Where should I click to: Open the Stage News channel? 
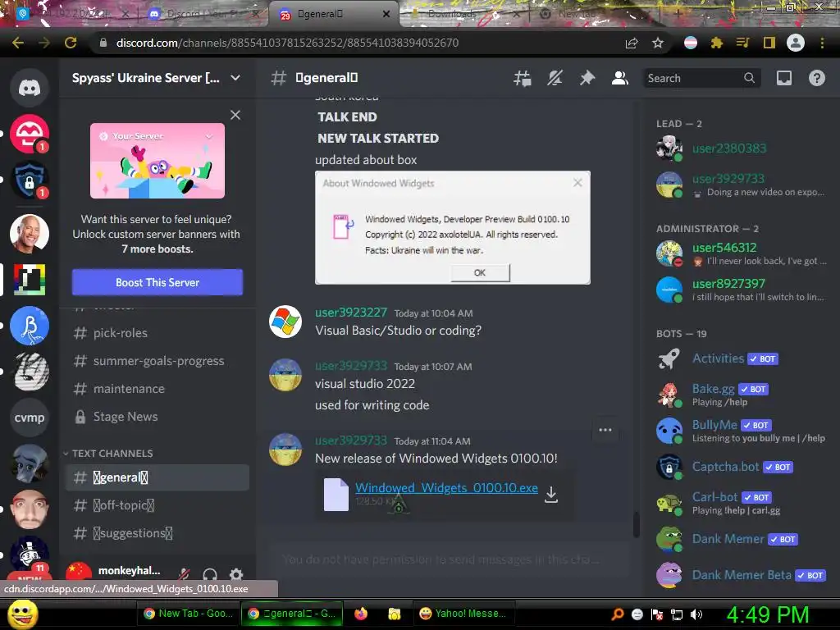157,416
